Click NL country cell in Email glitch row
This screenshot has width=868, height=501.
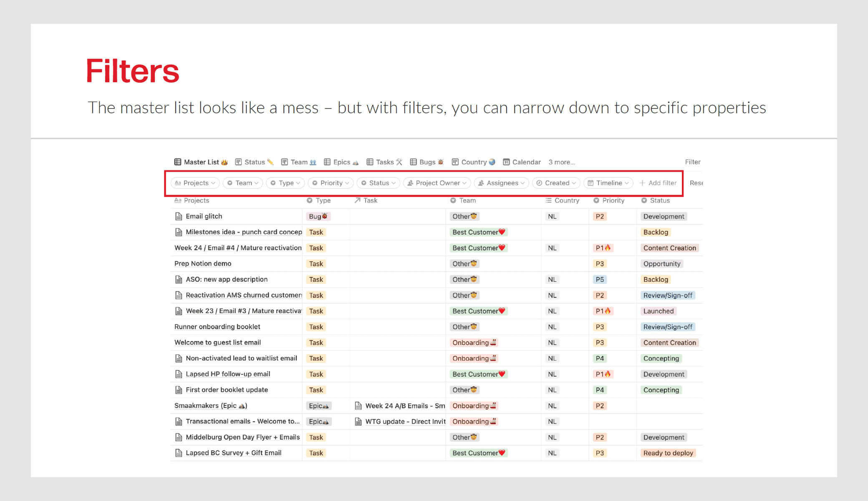point(552,216)
